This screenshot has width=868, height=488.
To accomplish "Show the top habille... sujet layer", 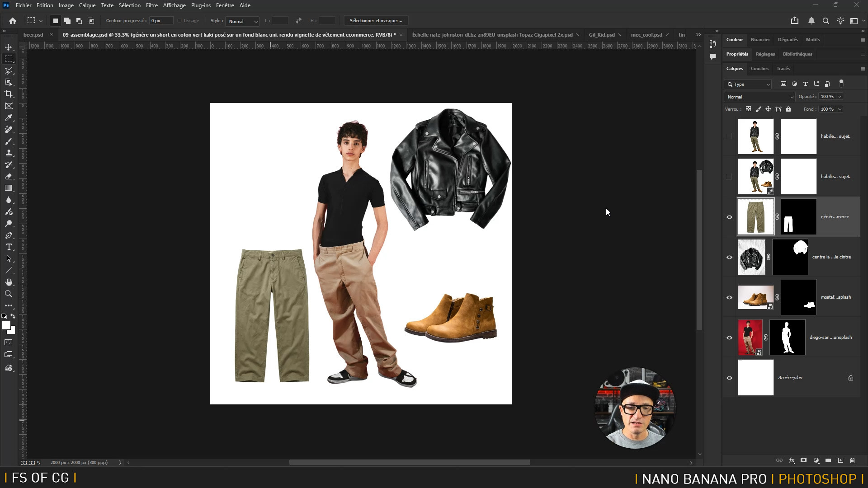I will (729, 136).
